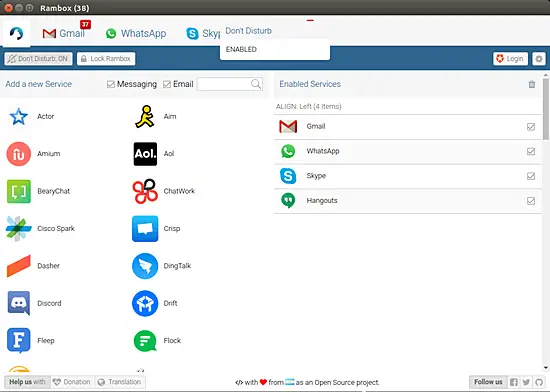Switch to the Skype tab
Image resolution: width=550 pixels, height=392 pixels.
tap(203, 33)
